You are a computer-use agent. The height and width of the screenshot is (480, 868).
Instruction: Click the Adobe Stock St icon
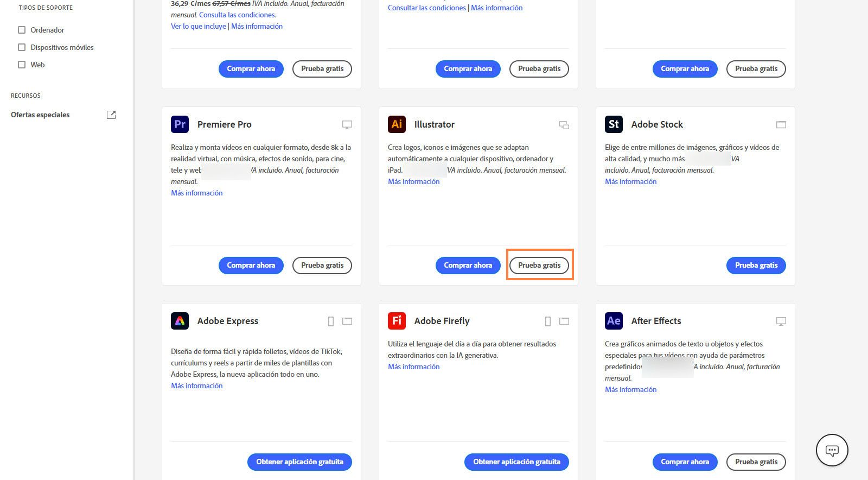pyautogui.click(x=614, y=124)
